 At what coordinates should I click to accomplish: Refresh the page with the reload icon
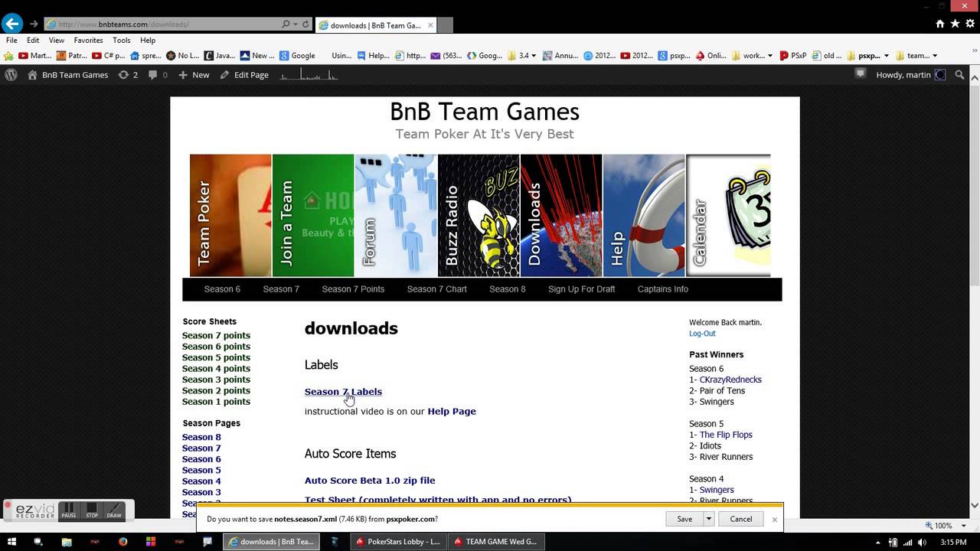point(305,24)
